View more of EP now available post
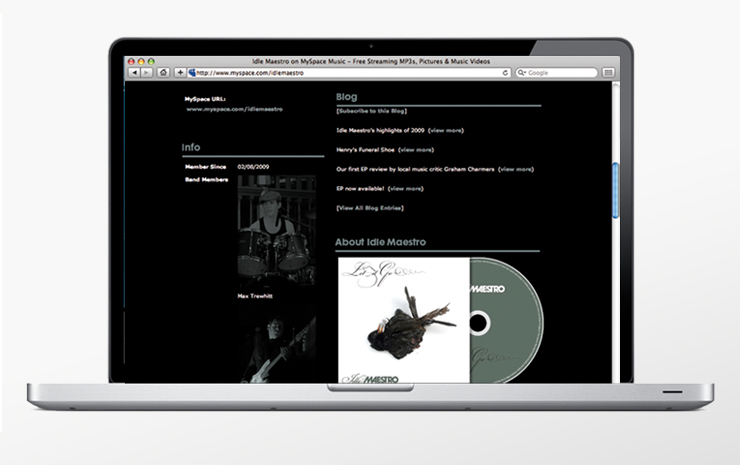This screenshot has height=465, width=740. [406, 188]
